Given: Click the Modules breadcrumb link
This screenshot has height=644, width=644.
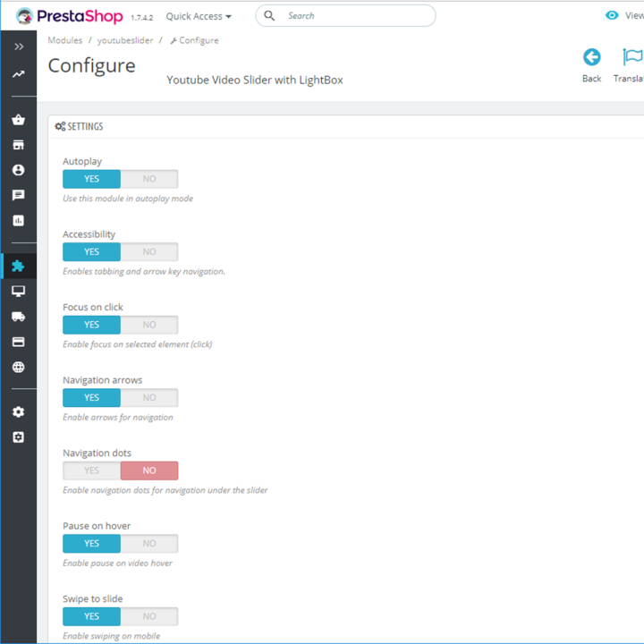Looking at the screenshot, I should coord(65,40).
